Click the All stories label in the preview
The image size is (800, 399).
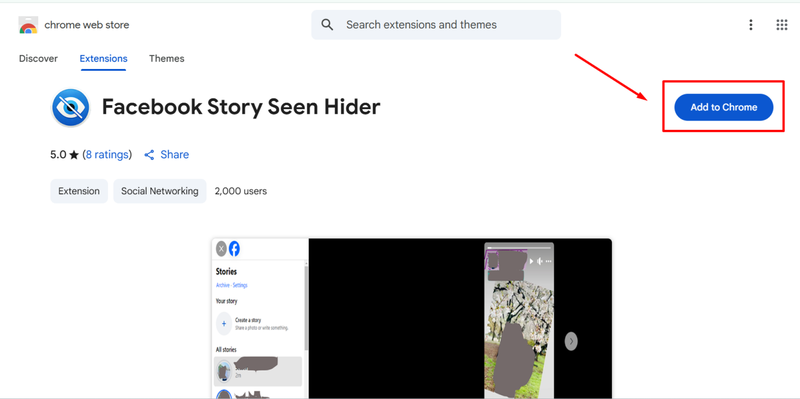pos(226,350)
